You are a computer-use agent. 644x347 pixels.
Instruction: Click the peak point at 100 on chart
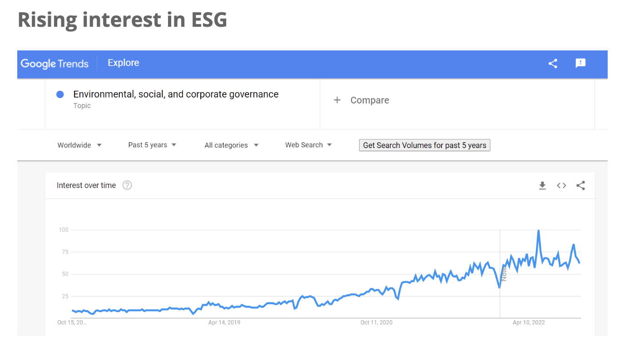pos(538,231)
